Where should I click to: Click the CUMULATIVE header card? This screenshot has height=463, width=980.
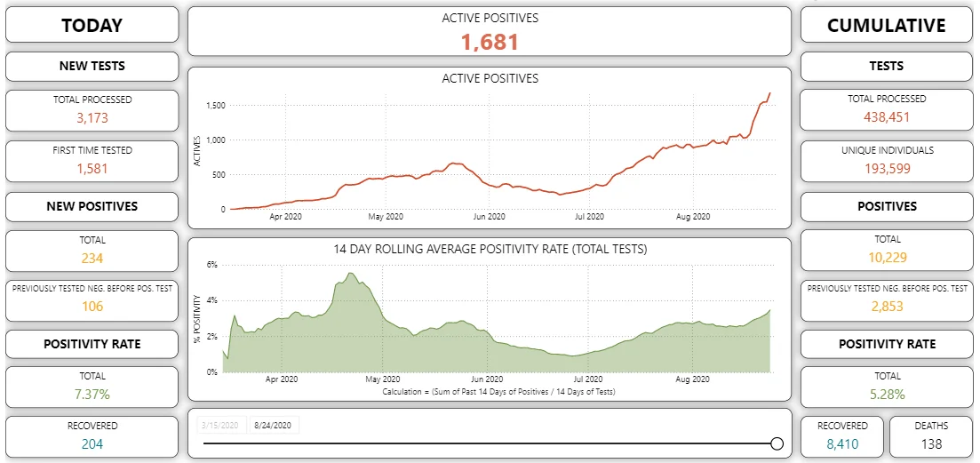click(x=886, y=26)
